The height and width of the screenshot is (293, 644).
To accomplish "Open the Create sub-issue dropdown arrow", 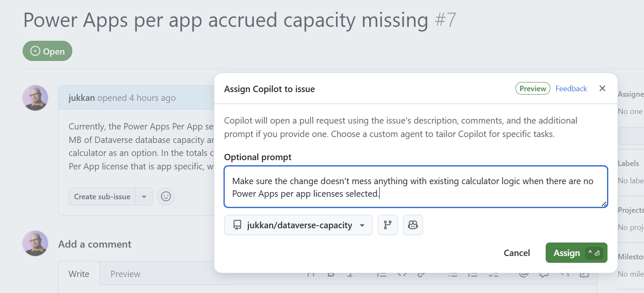I will tap(144, 196).
